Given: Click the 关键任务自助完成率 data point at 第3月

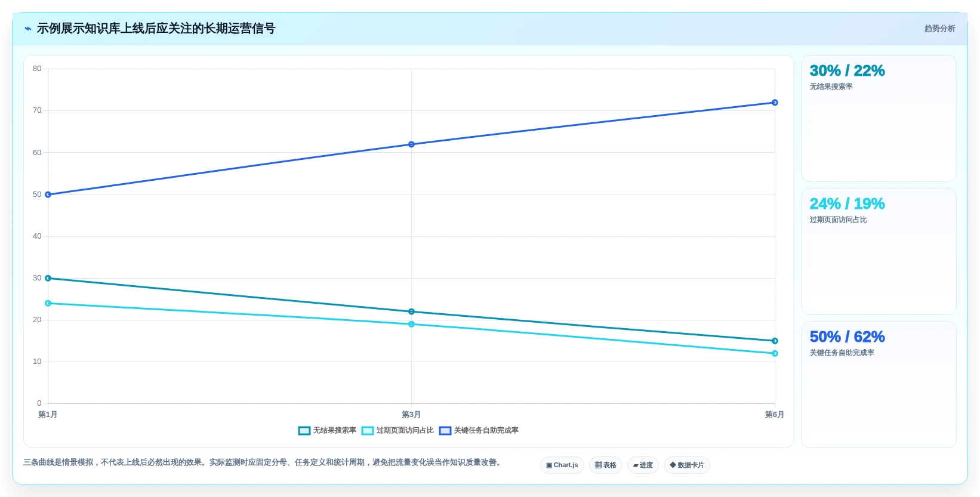Looking at the screenshot, I should pos(411,144).
